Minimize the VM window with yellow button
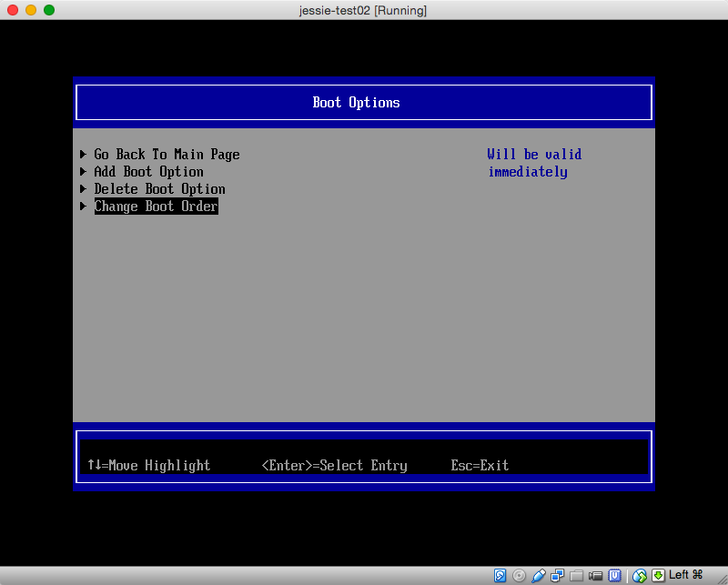 (x=31, y=10)
